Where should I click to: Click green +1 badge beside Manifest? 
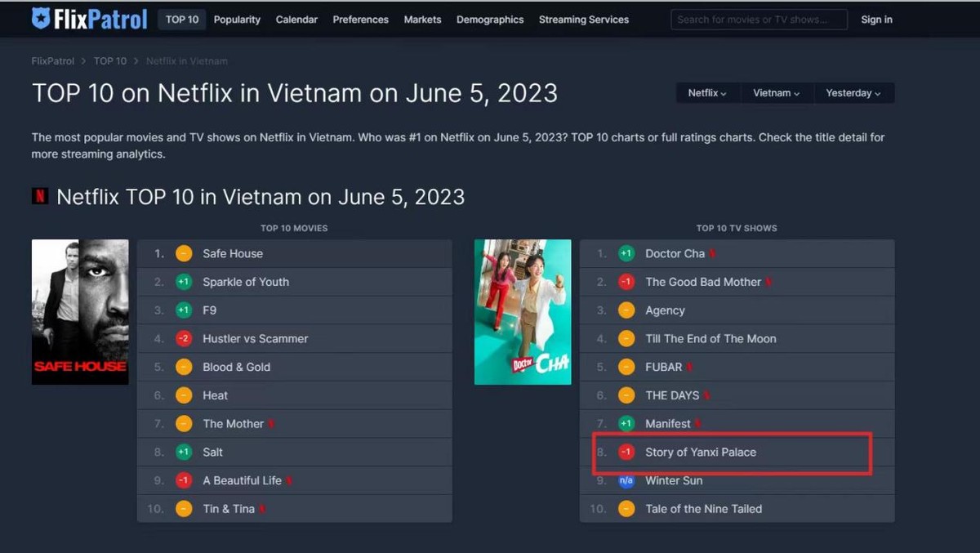tap(626, 423)
